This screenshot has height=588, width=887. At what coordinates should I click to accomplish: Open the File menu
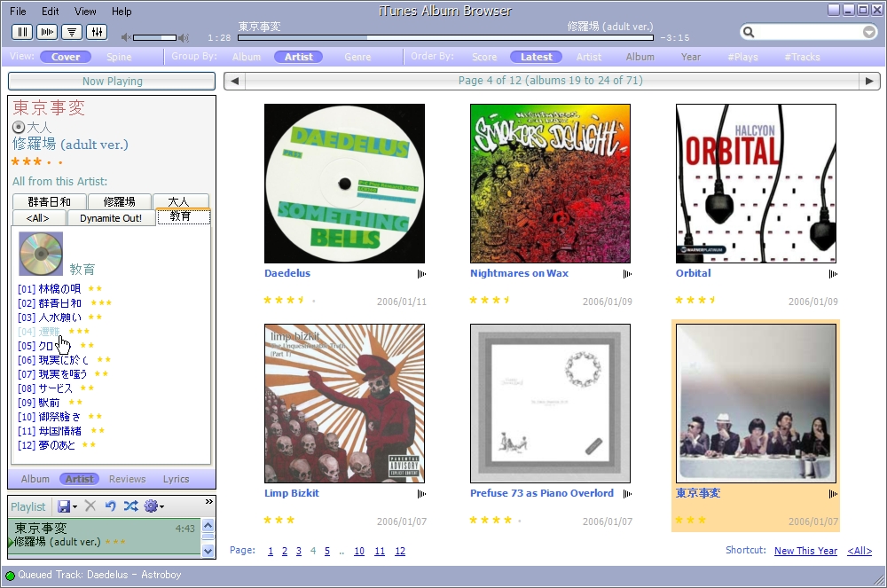[x=18, y=11]
